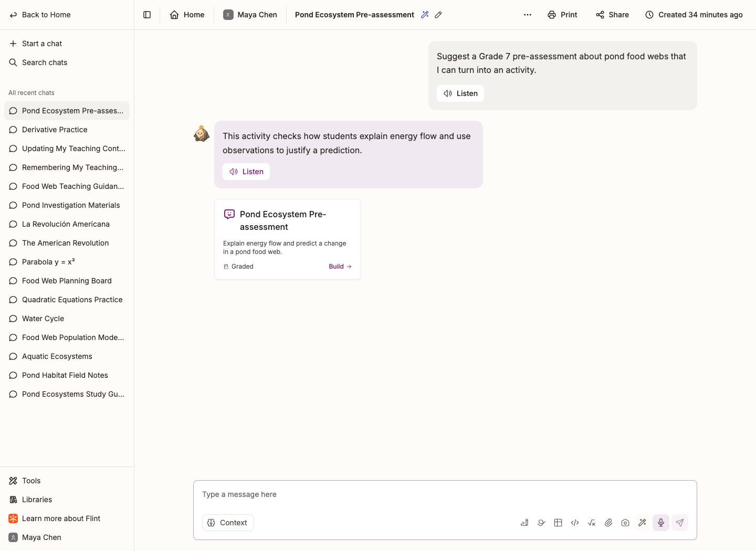The height and width of the screenshot is (551, 756).
Task: Click the magic wand next to chat title
Action: (x=425, y=15)
